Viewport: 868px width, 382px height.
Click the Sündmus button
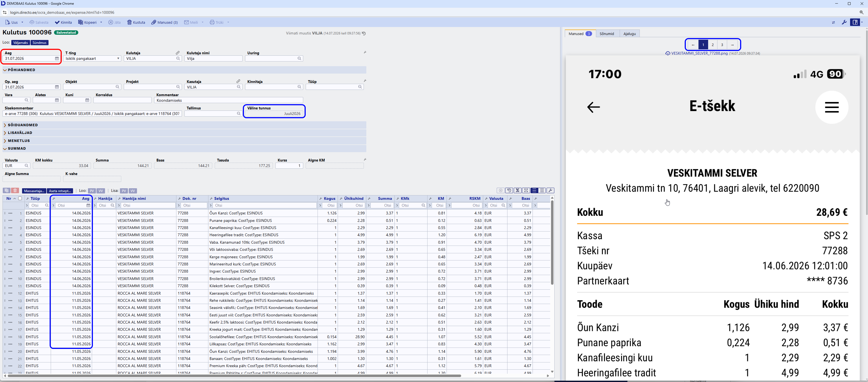39,43
